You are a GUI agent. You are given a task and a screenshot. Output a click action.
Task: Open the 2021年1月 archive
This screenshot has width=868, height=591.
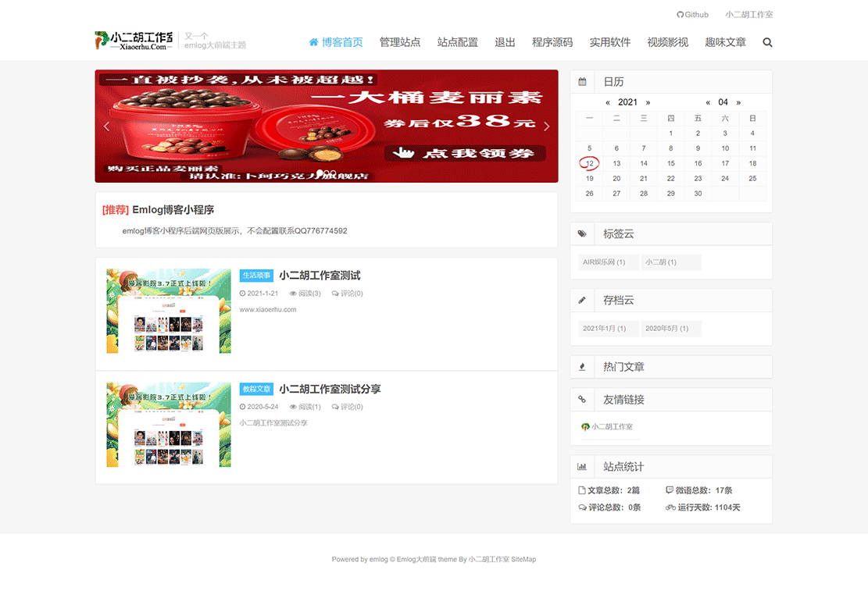(x=607, y=329)
